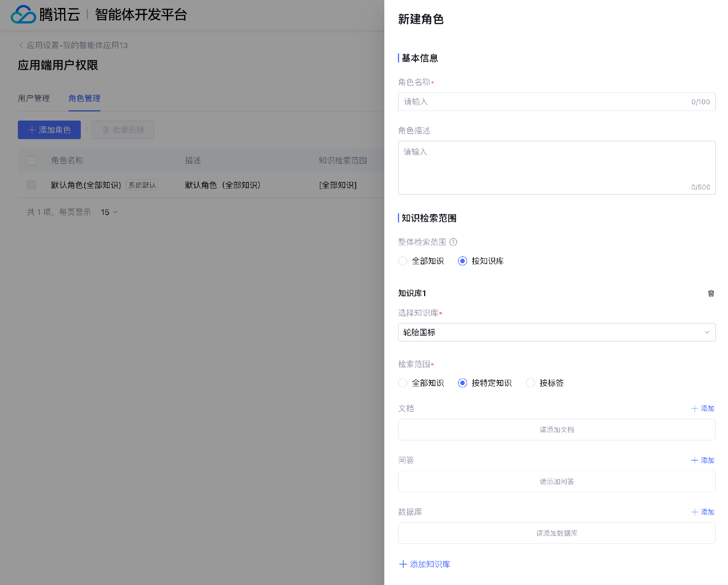Screen dimensions: 728x585
Task: Switch to the 用户管理 tab
Action: [x=34, y=99]
